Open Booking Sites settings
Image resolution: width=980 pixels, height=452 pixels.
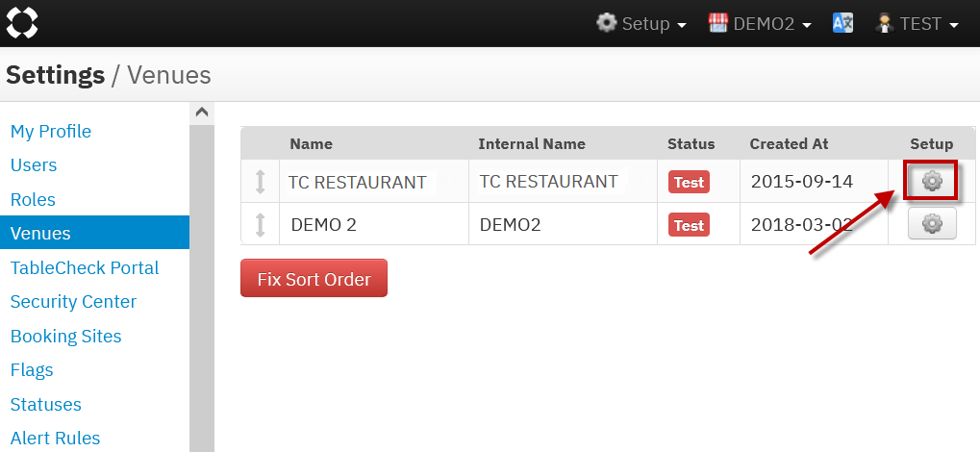tap(65, 337)
